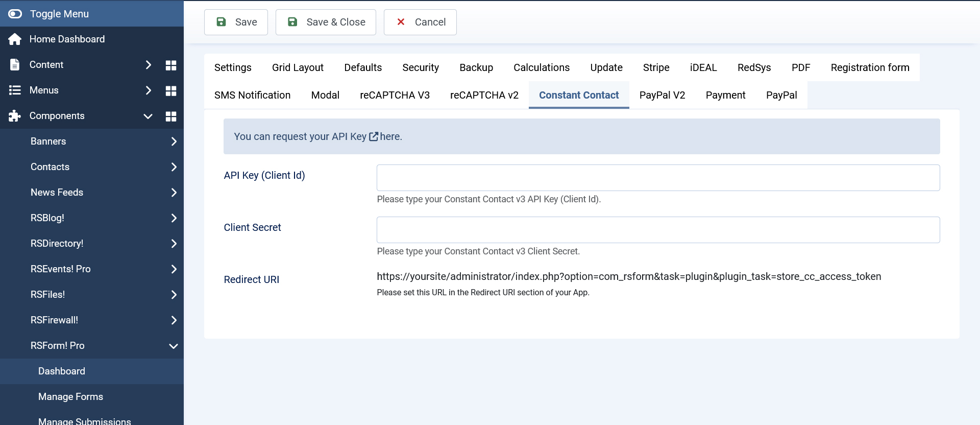Collapse the RSForm! Pro submenu chevron

(174, 346)
